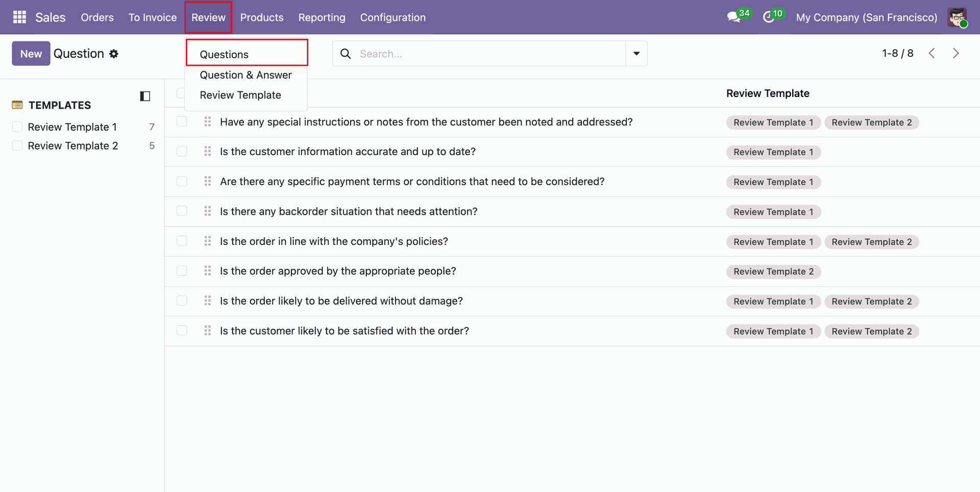The width and height of the screenshot is (980, 492).
Task: Collapse the templates side panel icon
Action: 145,96
